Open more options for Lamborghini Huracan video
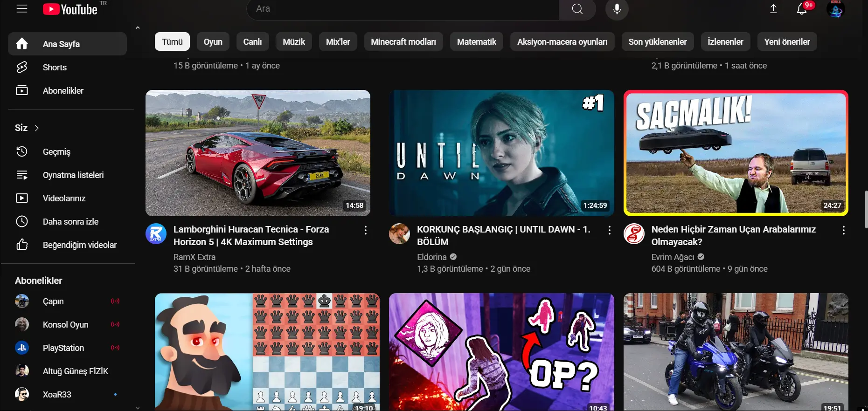This screenshot has width=868, height=411. click(x=366, y=230)
